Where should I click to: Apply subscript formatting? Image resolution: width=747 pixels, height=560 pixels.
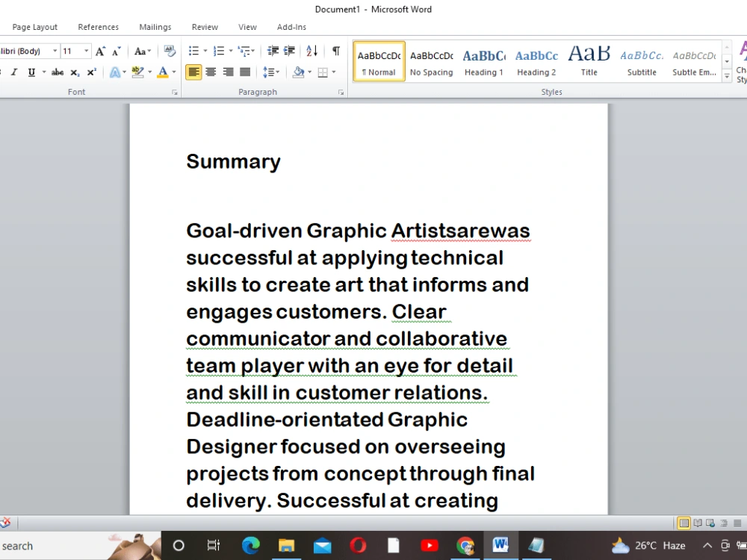coord(75,72)
